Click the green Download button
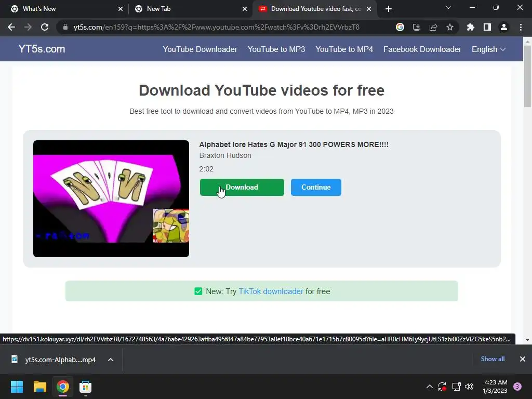Viewport: 532px width, 399px height. click(242, 187)
